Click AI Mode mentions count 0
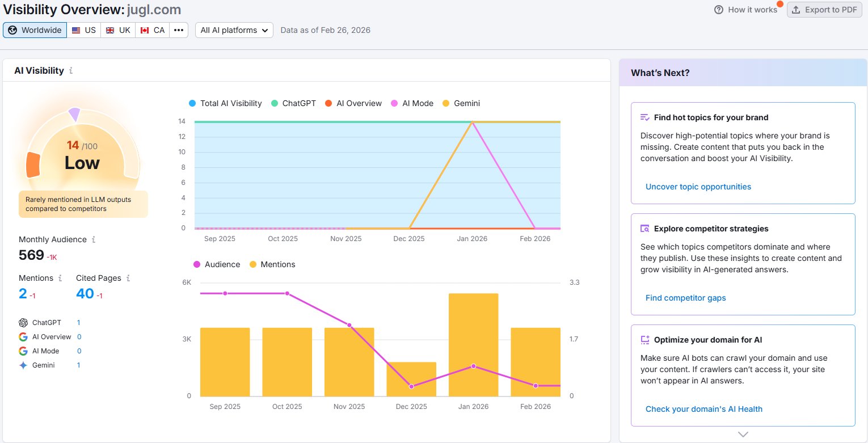This screenshot has height=443, width=868. (x=79, y=351)
